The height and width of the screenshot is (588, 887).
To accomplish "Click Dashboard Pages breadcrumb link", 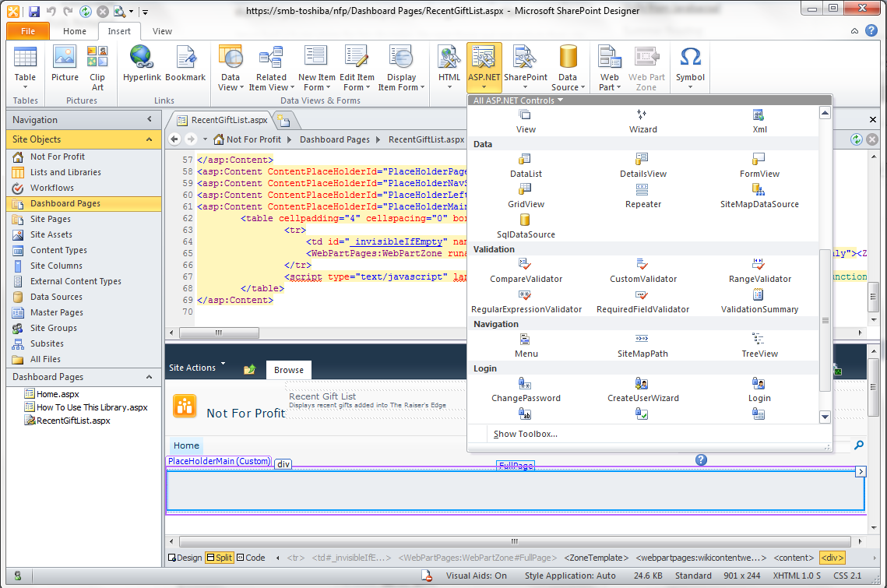I will click(x=334, y=139).
